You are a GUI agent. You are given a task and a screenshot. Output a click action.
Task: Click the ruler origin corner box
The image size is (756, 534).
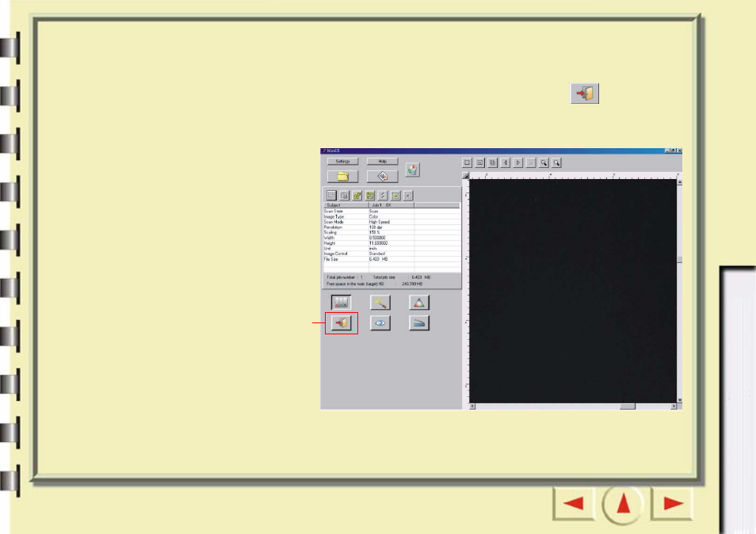(x=466, y=175)
